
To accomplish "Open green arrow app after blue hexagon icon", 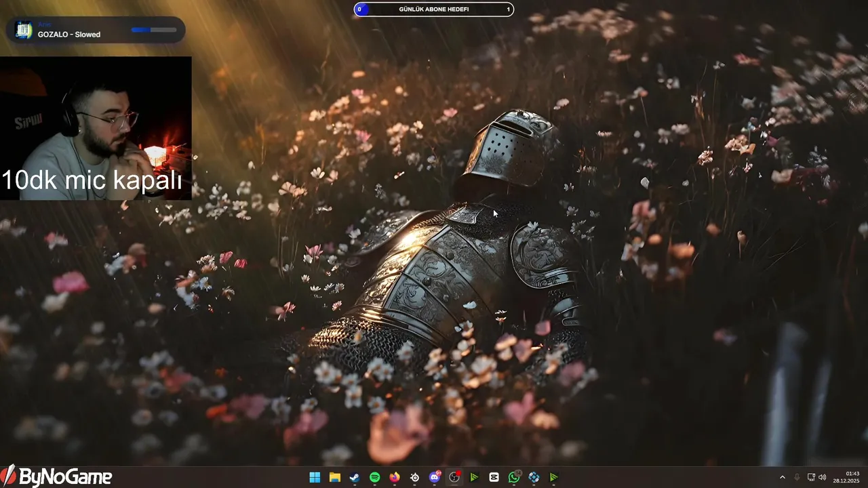I will 554,477.
